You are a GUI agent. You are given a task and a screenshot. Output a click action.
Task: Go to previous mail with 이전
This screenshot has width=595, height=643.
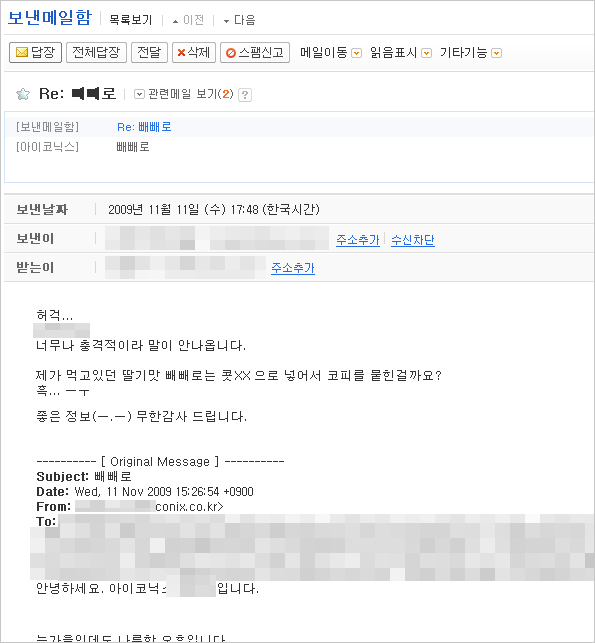coord(188,20)
